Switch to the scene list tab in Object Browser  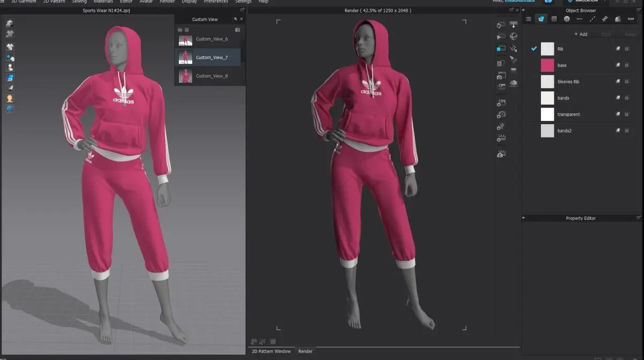pyautogui.click(x=528, y=19)
